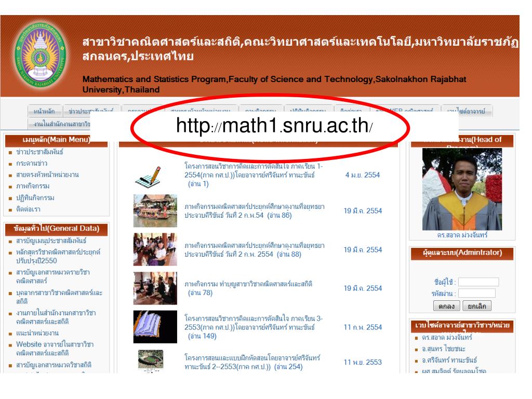
Task: Open แนะนำหน่วยงาน under General Data
Action: click(x=37, y=333)
